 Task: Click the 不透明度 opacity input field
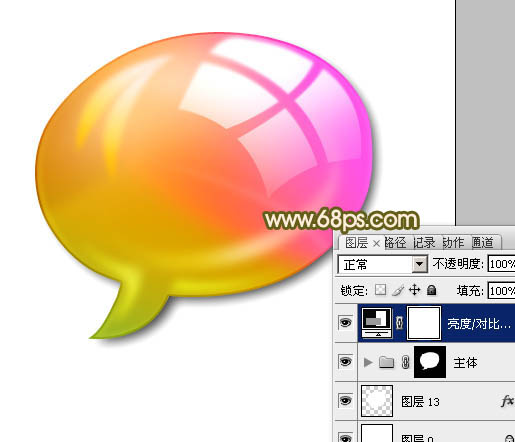coord(501,264)
